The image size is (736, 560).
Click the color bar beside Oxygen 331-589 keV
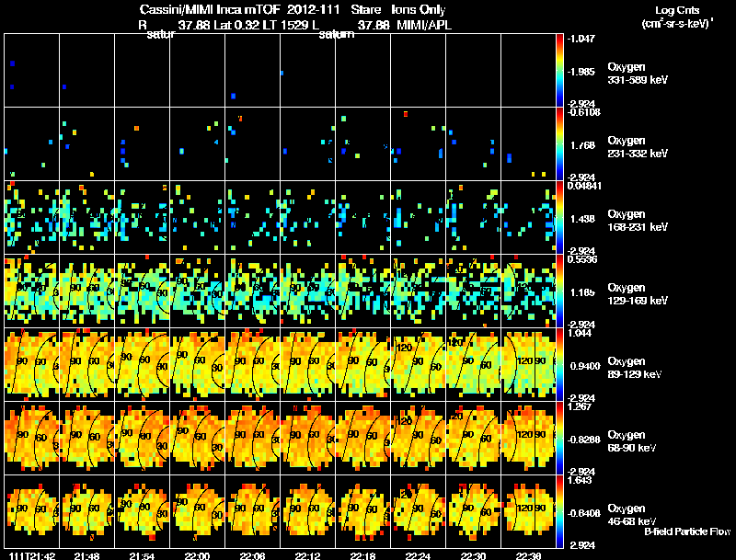point(559,71)
